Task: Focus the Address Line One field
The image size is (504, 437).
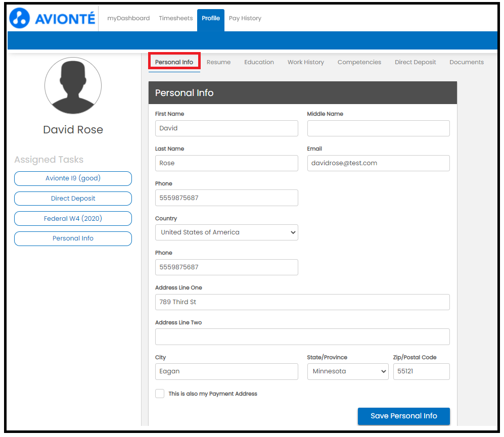Action: (302, 302)
